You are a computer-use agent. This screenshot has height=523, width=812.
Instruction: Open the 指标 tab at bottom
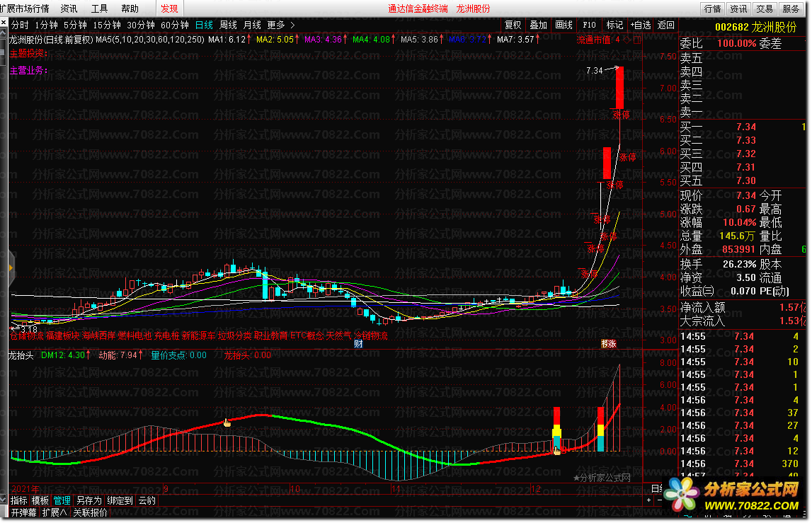click(x=19, y=500)
